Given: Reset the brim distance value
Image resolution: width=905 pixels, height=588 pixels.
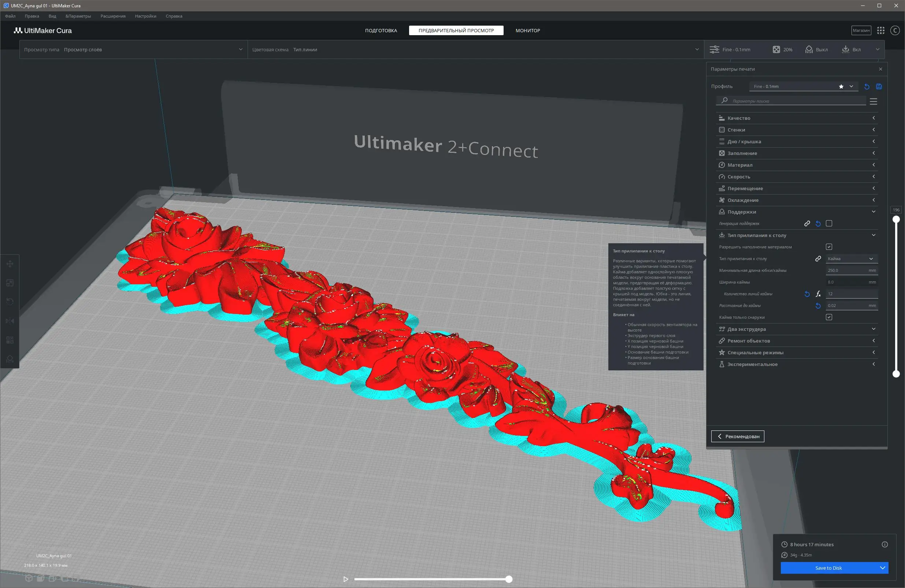Looking at the screenshot, I should tap(818, 306).
